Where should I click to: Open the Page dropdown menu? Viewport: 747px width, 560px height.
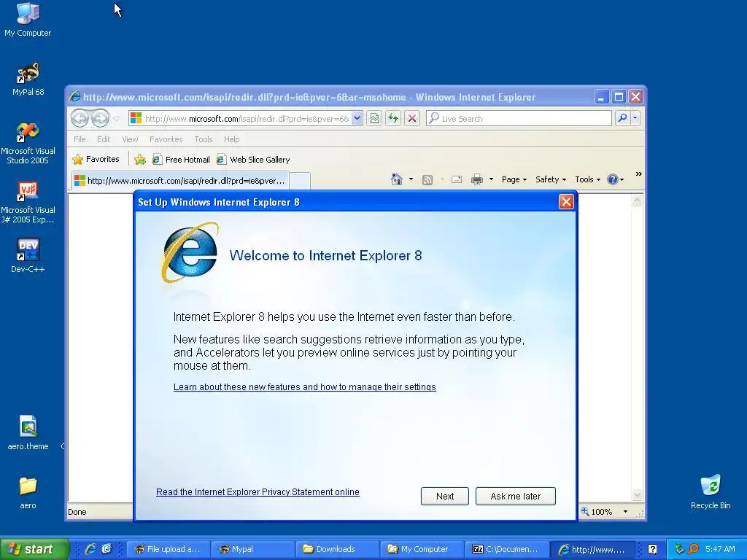(514, 179)
